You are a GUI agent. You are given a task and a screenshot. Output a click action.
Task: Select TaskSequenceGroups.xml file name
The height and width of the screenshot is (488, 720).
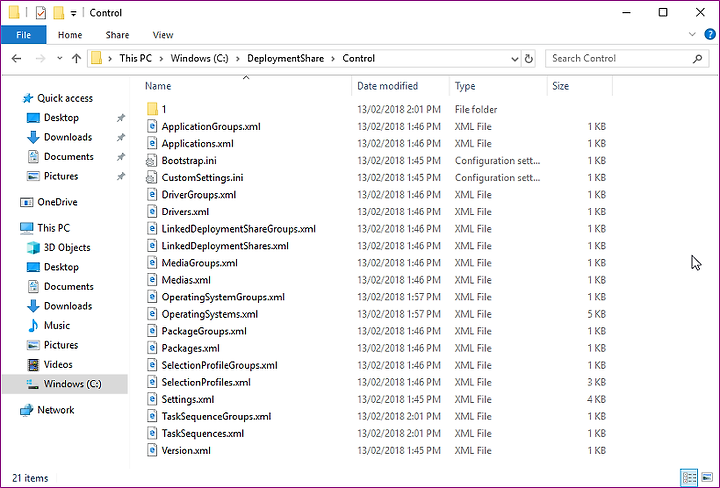216,416
